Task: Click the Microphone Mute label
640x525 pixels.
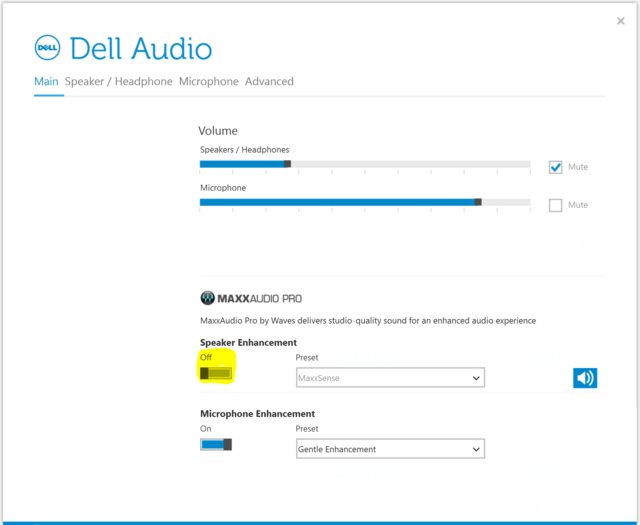Action: tap(578, 205)
